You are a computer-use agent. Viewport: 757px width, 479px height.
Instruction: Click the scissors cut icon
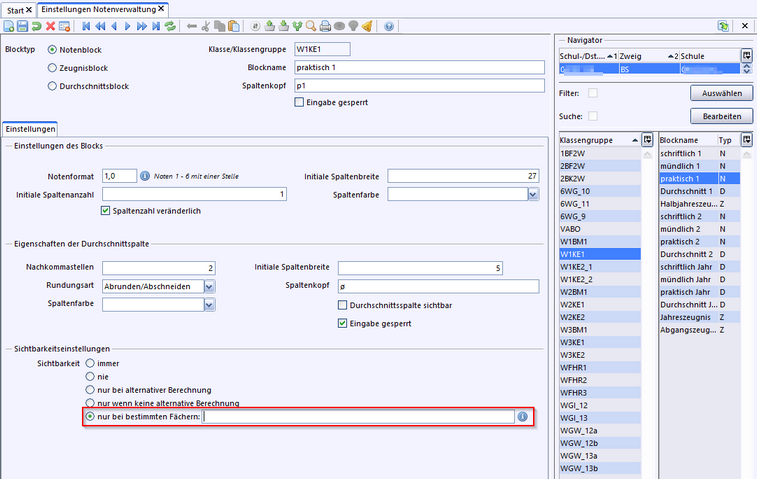[206, 26]
